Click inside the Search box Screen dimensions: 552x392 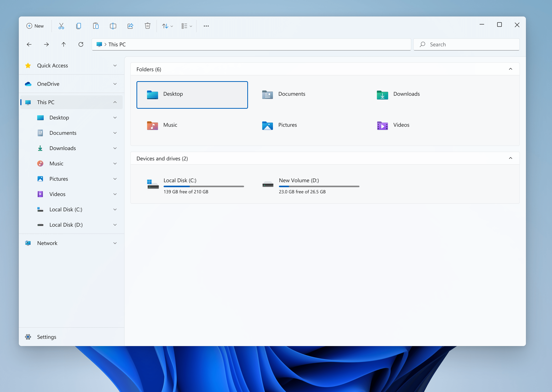(x=466, y=44)
